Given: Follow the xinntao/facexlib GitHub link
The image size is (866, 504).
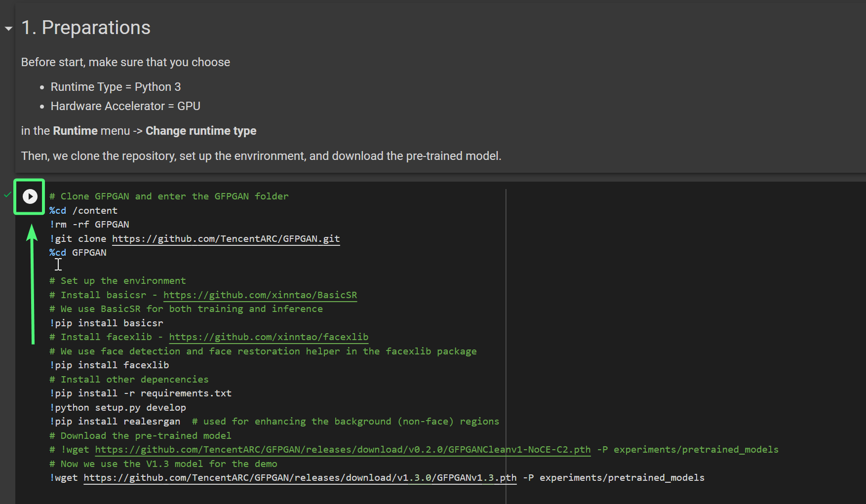Looking at the screenshot, I should coord(268,337).
